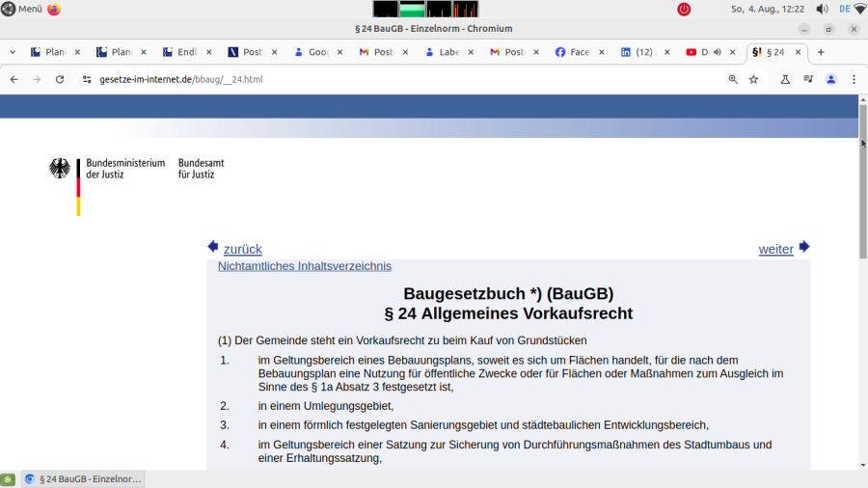Click the site information icon before URL
Screen dimensions: 868x488
pyautogui.click(x=87, y=79)
